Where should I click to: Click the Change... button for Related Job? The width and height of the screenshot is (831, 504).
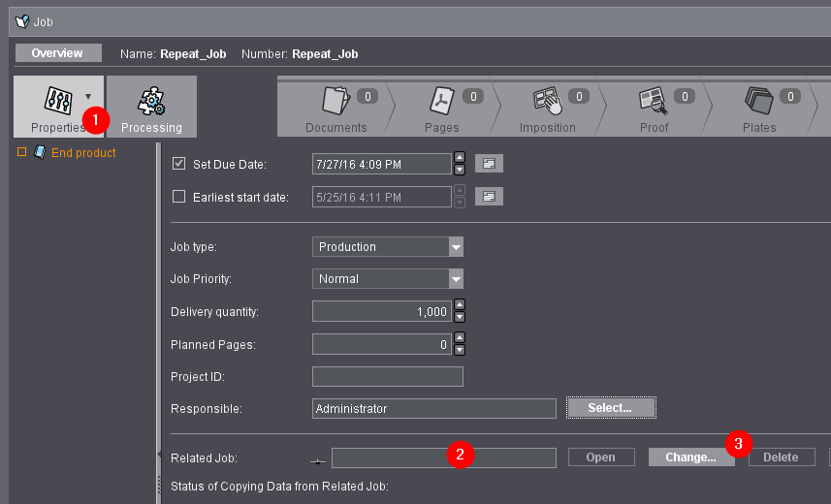click(x=690, y=457)
